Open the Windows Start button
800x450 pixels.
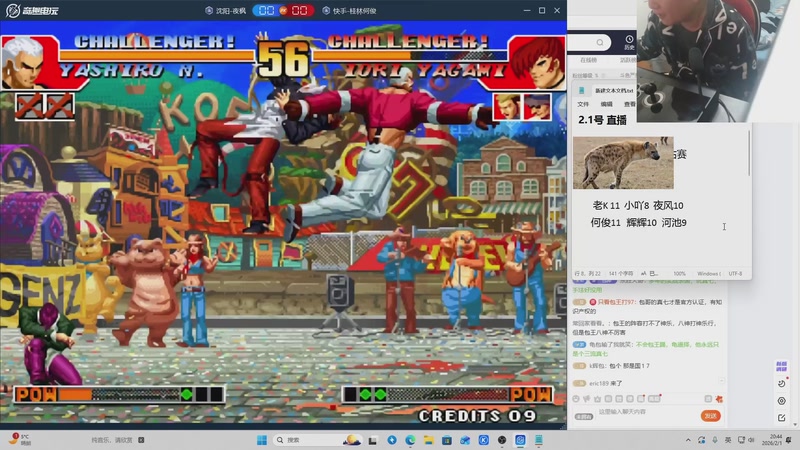(262, 440)
